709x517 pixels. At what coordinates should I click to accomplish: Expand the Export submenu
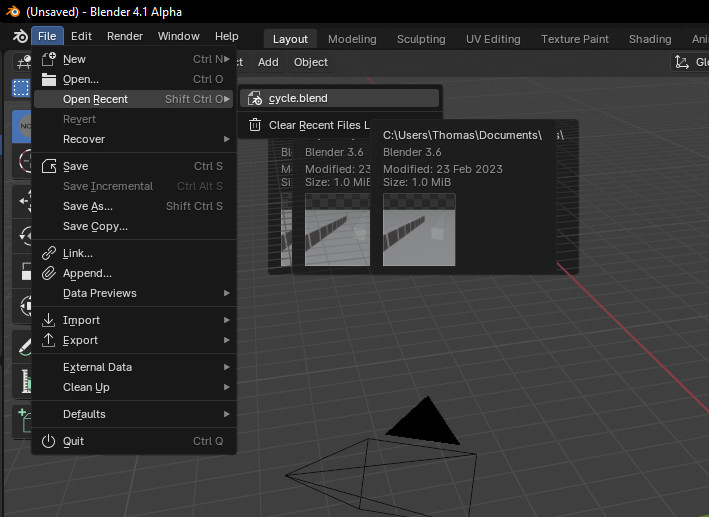click(134, 340)
